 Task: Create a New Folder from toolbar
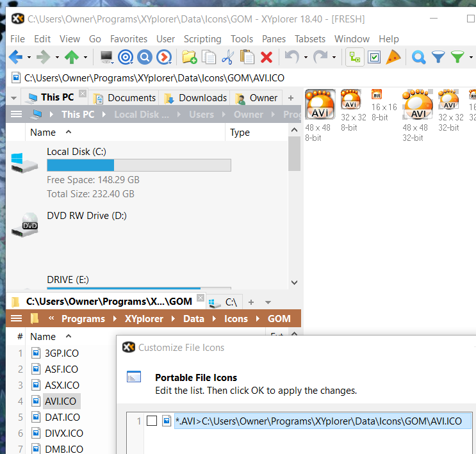pos(190,57)
